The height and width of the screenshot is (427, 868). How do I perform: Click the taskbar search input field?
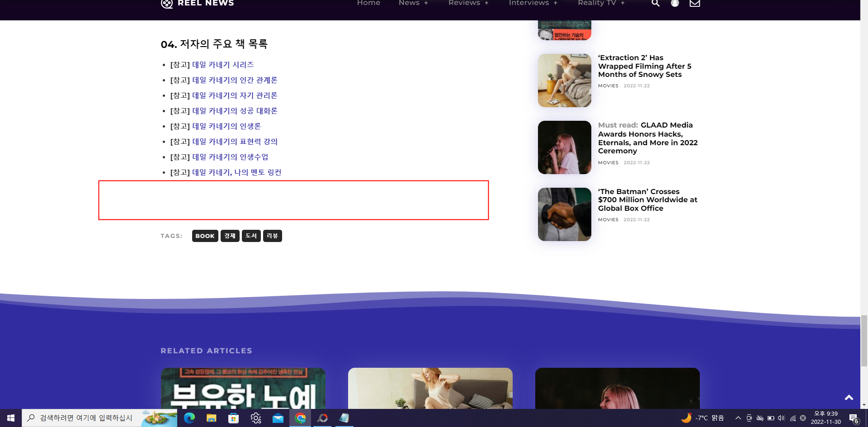[99, 418]
